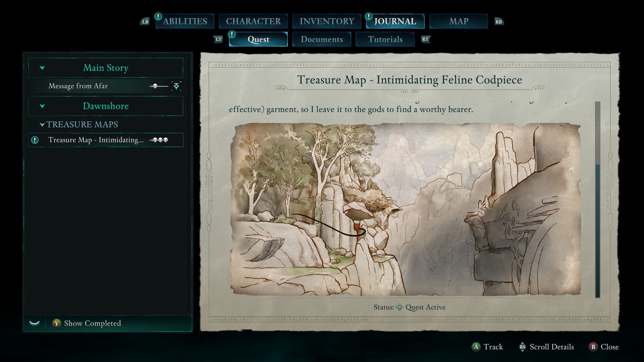Switch to the Documents sub-tab

[x=322, y=40]
